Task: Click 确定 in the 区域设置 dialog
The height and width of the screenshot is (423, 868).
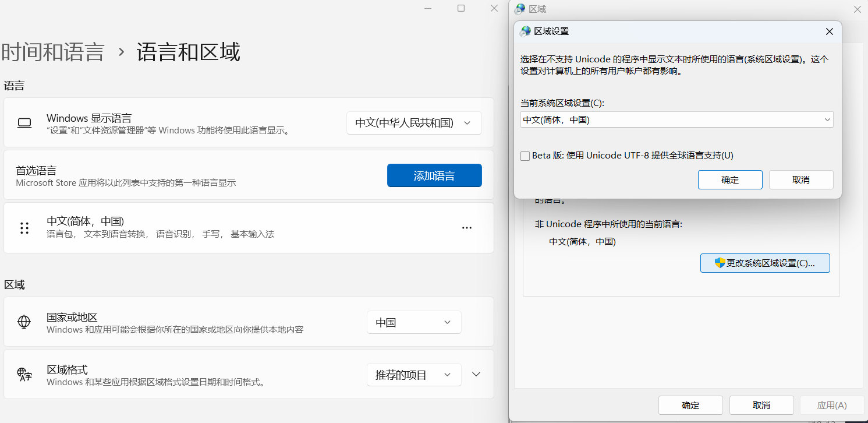Action: (730, 179)
